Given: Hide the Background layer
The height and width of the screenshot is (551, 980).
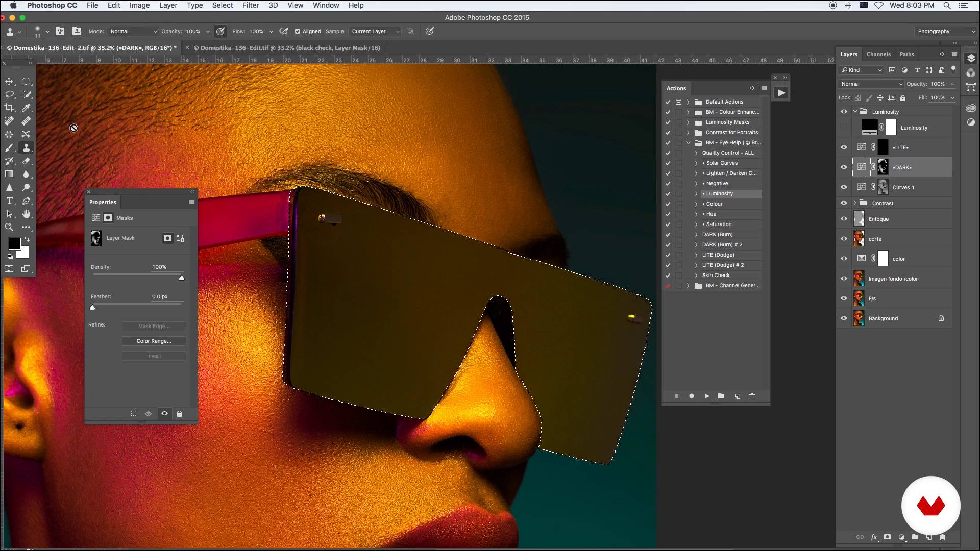Looking at the screenshot, I should point(844,318).
